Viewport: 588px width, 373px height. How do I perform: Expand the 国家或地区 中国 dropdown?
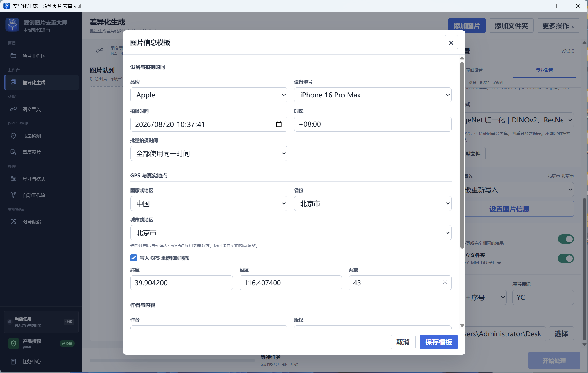[x=209, y=203]
